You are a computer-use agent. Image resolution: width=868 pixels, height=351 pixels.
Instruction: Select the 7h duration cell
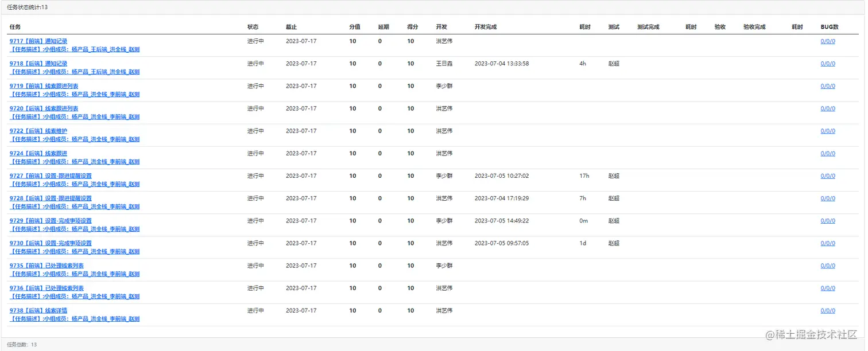pyautogui.click(x=583, y=198)
